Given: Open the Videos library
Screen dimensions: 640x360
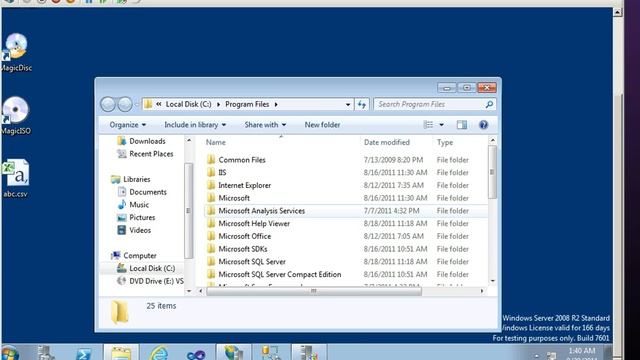Looking at the screenshot, I should (x=134, y=230).
